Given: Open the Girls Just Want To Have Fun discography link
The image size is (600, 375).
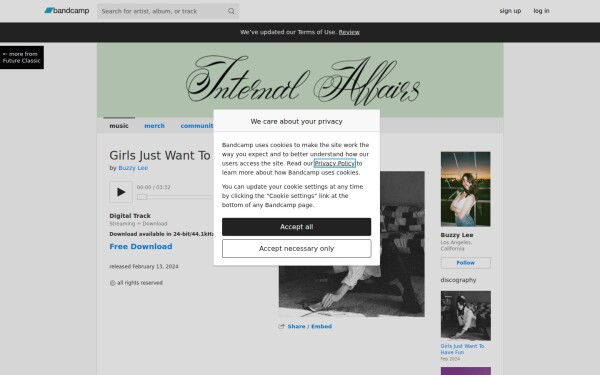Looking at the screenshot, I should pyautogui.click(x=462, y=349).
